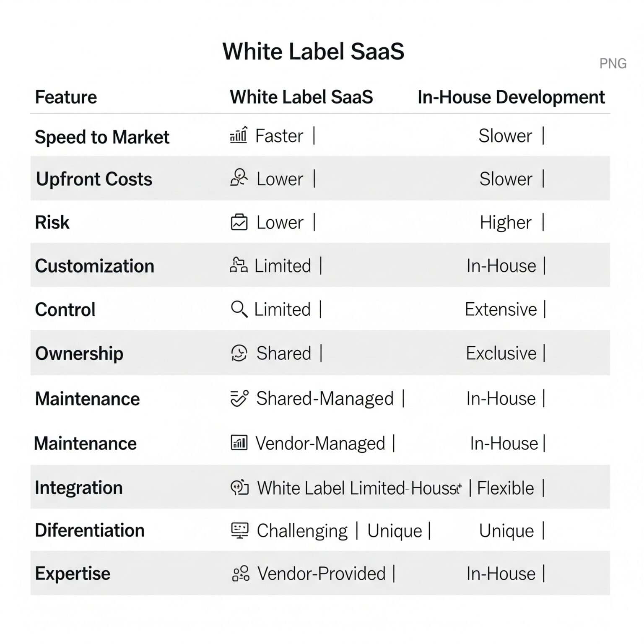The width and height of the screenshot is (644, 644).
Task: Click the bar chart icon beside Faster
Action: [x=239, y=135]
